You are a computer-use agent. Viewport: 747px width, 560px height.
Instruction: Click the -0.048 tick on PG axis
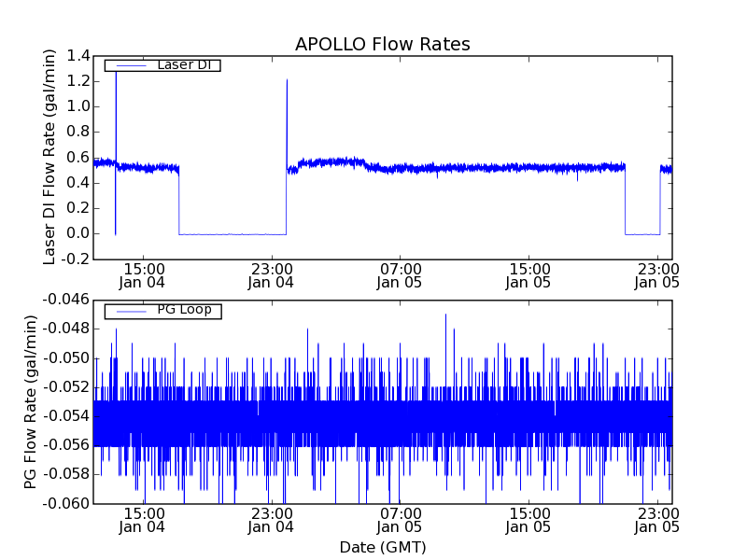coord(66,329)
